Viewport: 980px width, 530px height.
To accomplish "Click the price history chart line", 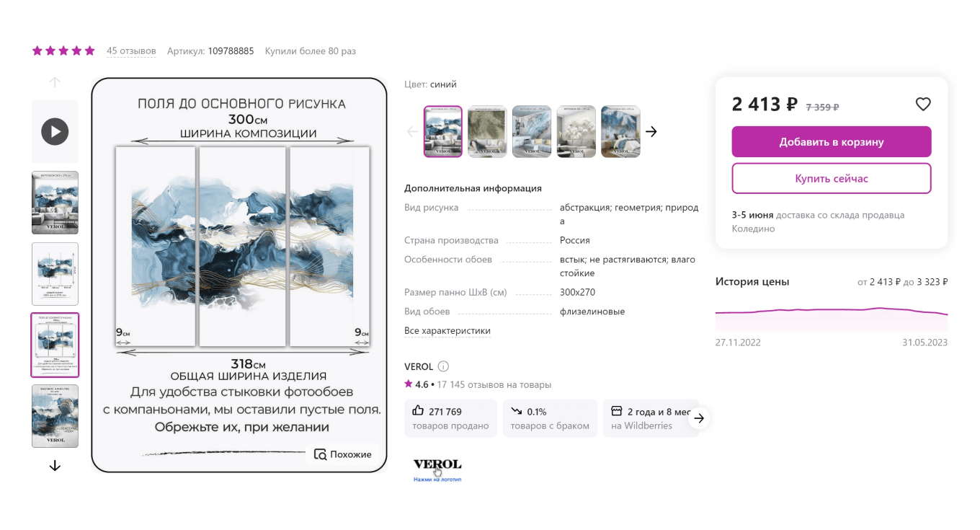I will click(832, 312).
